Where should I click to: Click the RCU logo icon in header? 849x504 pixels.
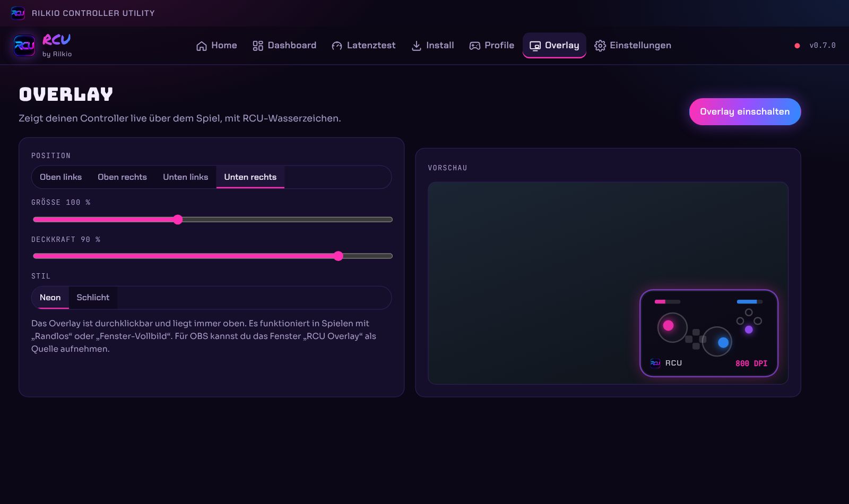[24, 46]
